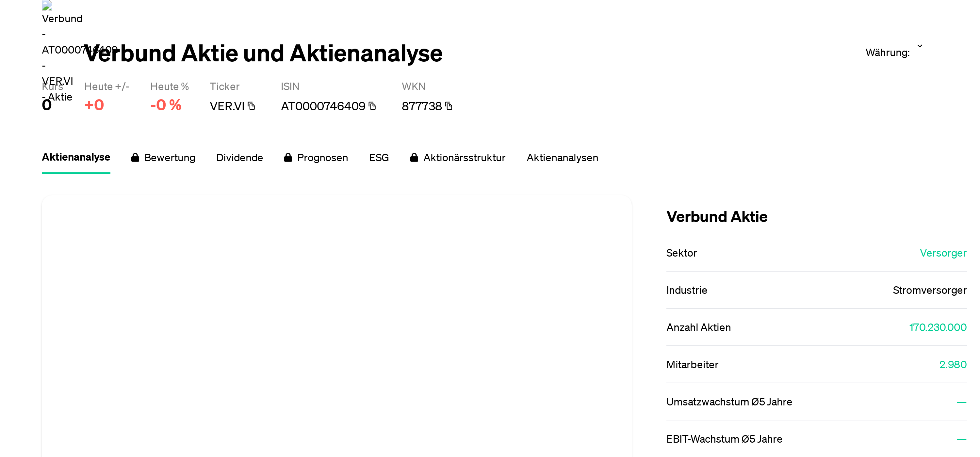Click the lock icon beside Prognosen
980x457 pixels.
[x=288, y=157]
